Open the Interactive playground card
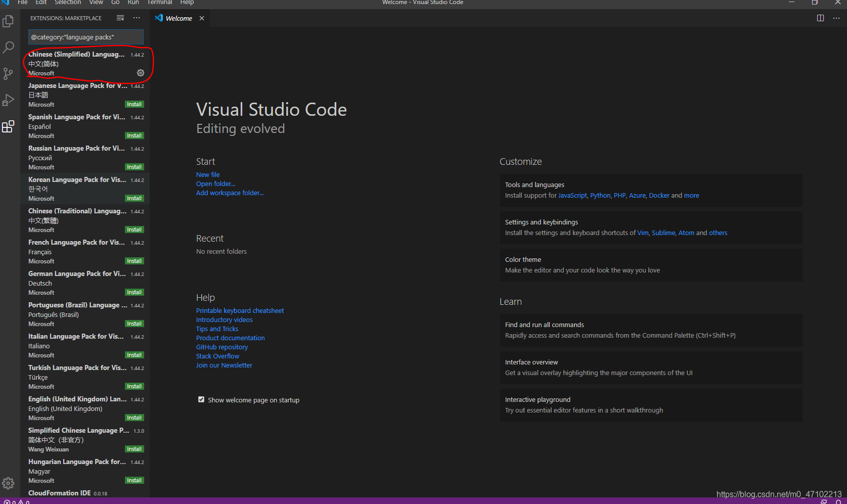The image size is (847, 504). pos(651,405)
